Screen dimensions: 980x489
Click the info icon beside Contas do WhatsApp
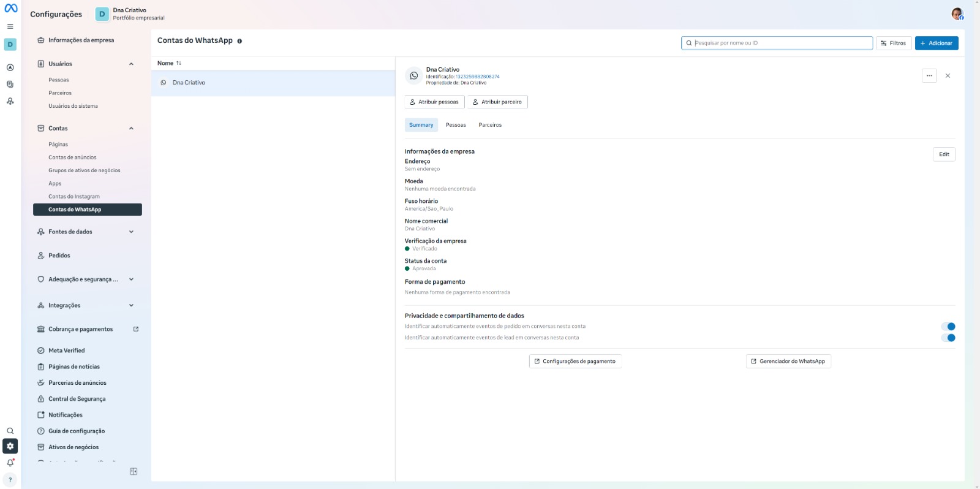click(x=239, y=41)
